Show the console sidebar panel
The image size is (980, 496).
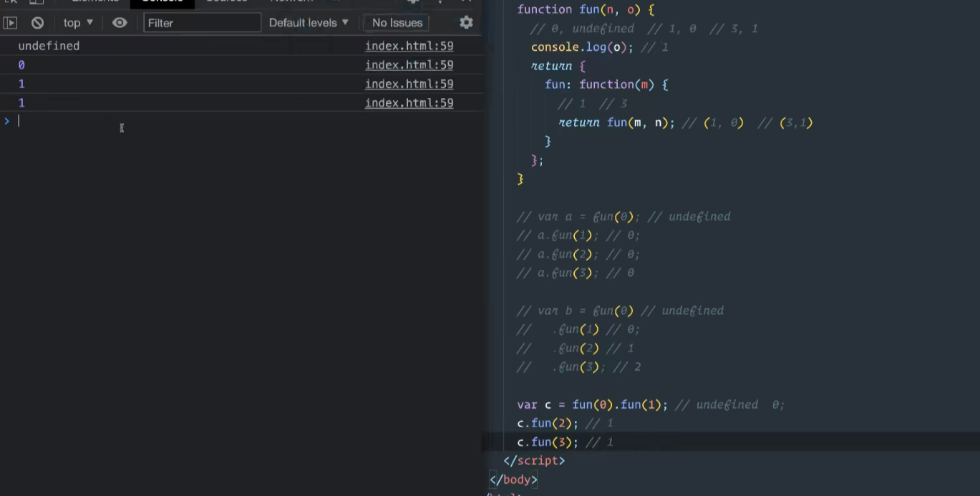point(10,23)
